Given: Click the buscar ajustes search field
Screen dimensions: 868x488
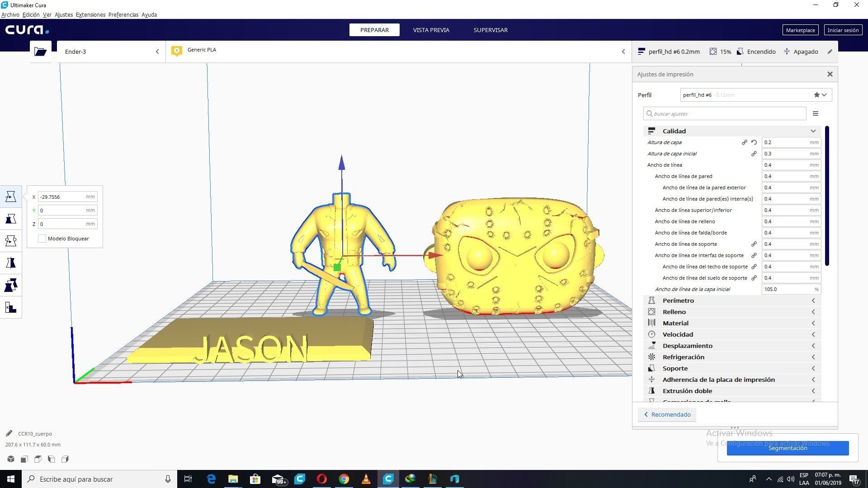Looking at the screenshot, I should 725,113.
